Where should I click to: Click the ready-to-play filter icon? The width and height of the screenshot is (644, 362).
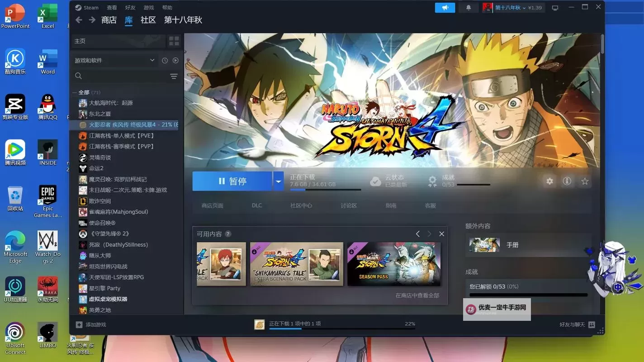click(x=175, y=61)
